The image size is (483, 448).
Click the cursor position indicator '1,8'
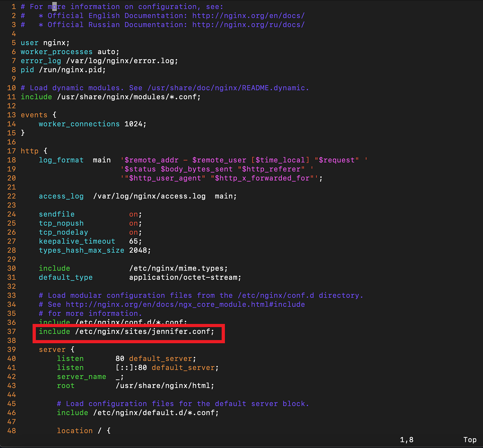click(x=407, y=440)
